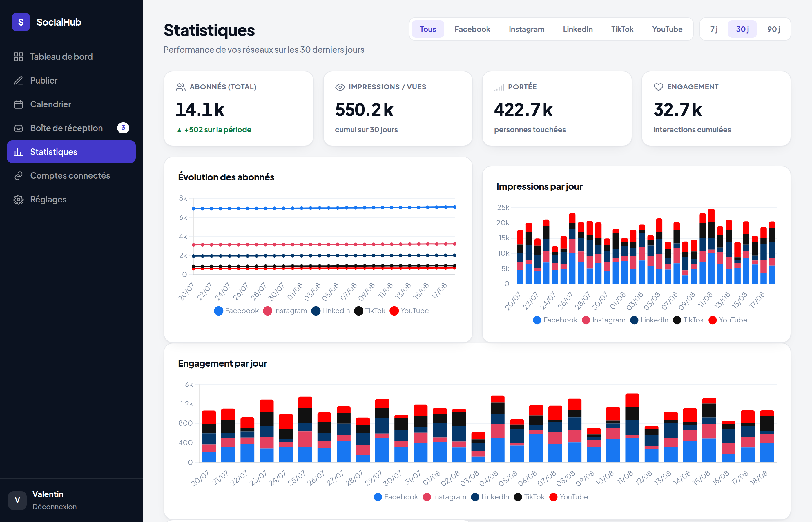Select the 30 j period
This screenshot has width=812, height=522.
742,29
